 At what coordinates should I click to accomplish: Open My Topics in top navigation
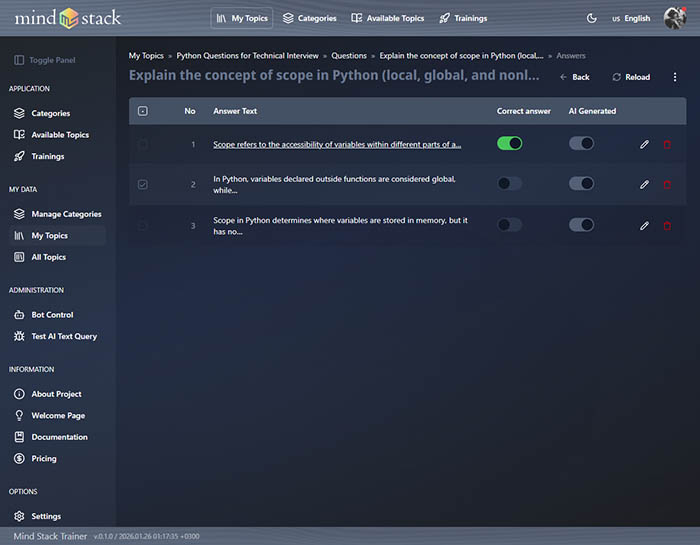pyautogui.click(x=242, y=18)
